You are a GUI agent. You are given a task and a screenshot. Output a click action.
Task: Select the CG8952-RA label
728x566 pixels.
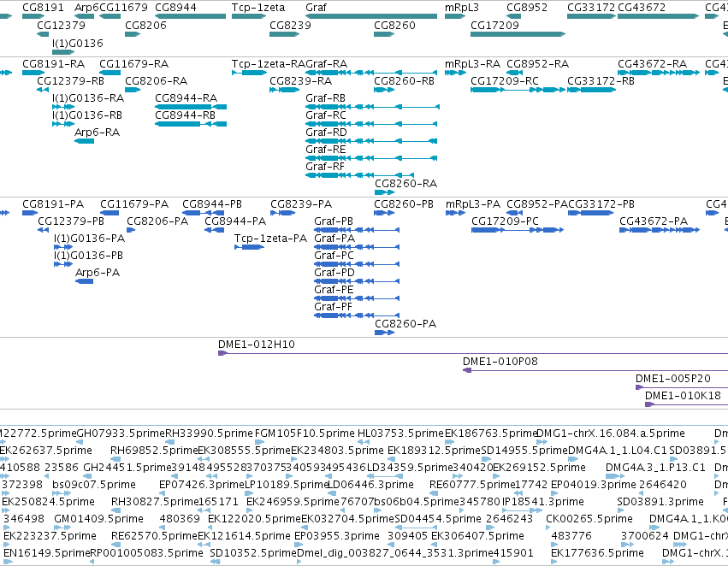pos(537,64)
